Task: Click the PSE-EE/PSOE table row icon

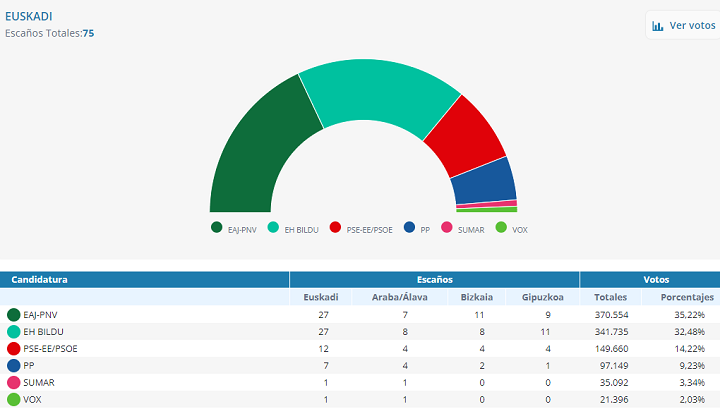Action: point(14,349)
